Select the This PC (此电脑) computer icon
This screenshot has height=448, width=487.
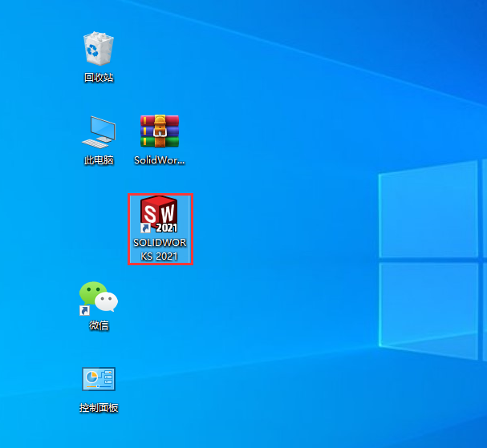pyautogui.click(x=99, y=131)
